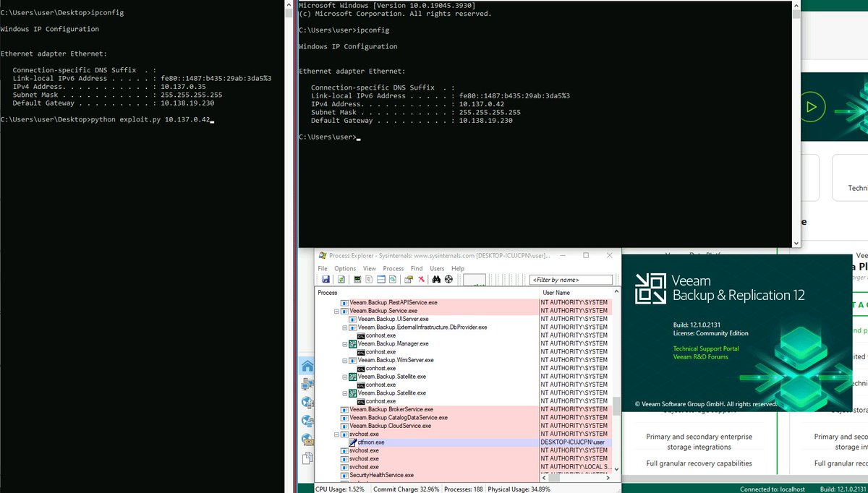Click the SecurityHealthService.exe process icon
Screen dimensions: 868x493
click(344, 475)
